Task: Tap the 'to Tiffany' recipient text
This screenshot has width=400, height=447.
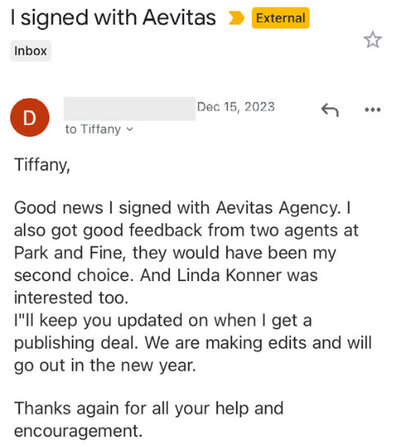Action: tap(93, 129)
